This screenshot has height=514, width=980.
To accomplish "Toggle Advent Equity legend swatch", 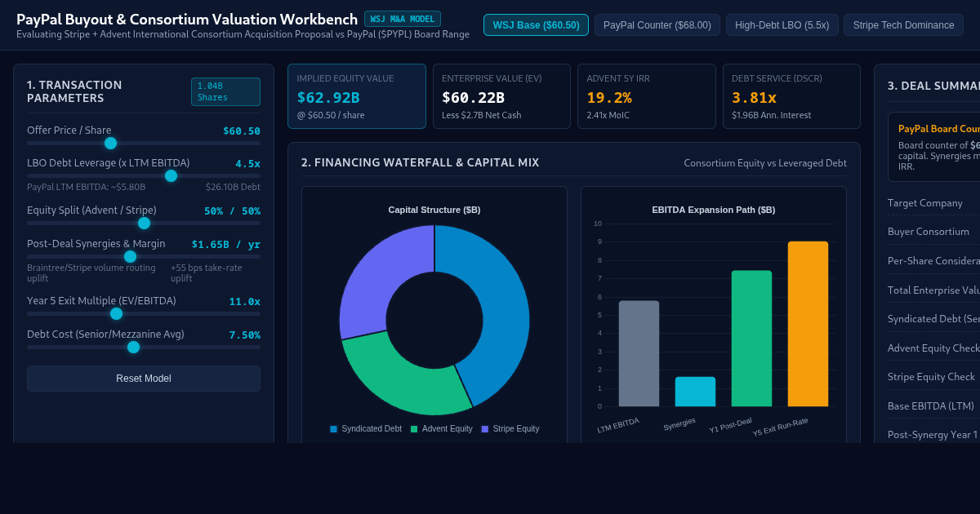I will click(x=414, y=428).
